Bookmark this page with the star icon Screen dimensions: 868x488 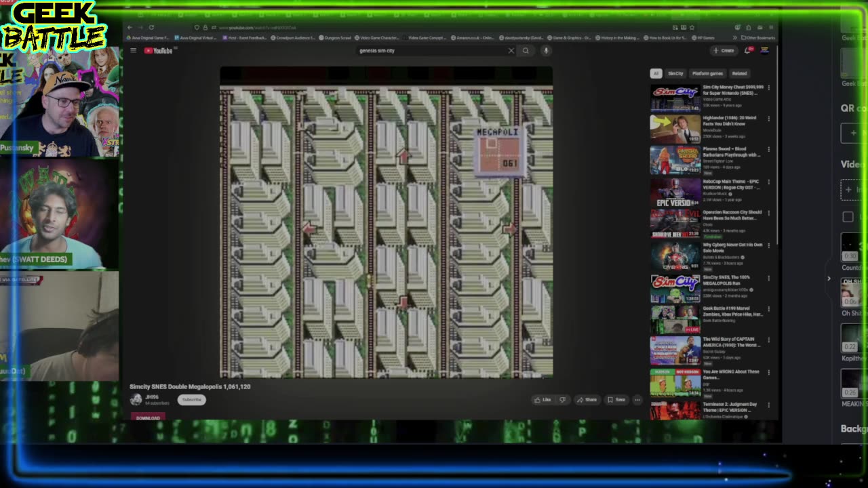(692, 28)
